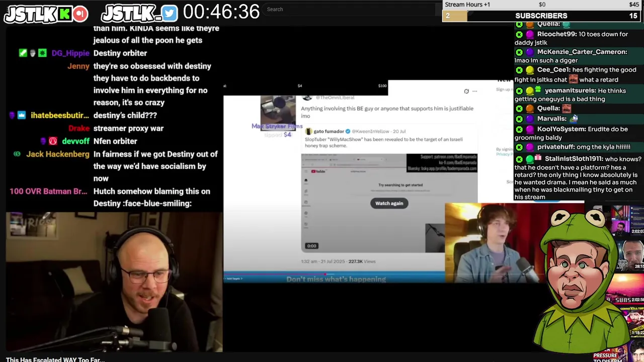Click the green badge beside Jack Hackenberg
Viewport: 644px width, 362px height.
click(17, 154)
